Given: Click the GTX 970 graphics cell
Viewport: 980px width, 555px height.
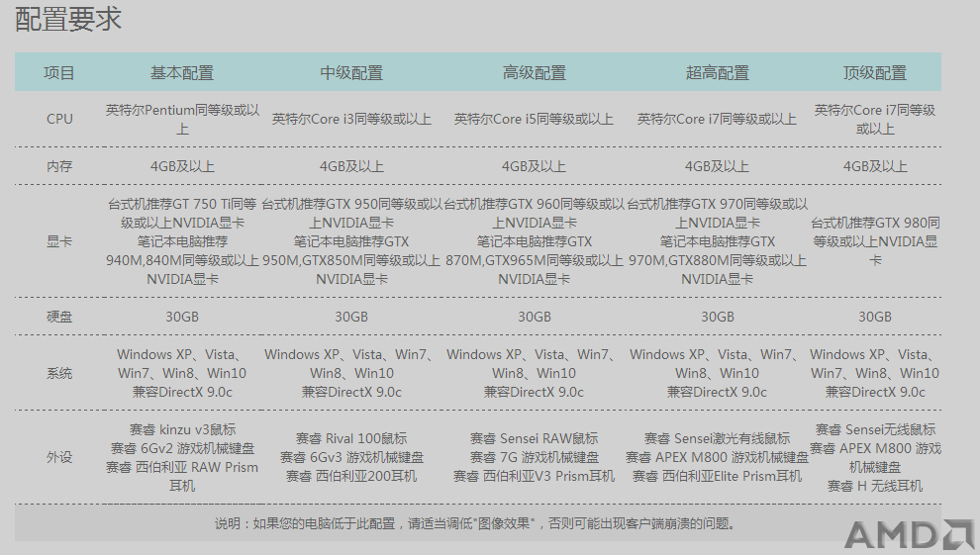Looking at the screenshot, I should 717,241.
